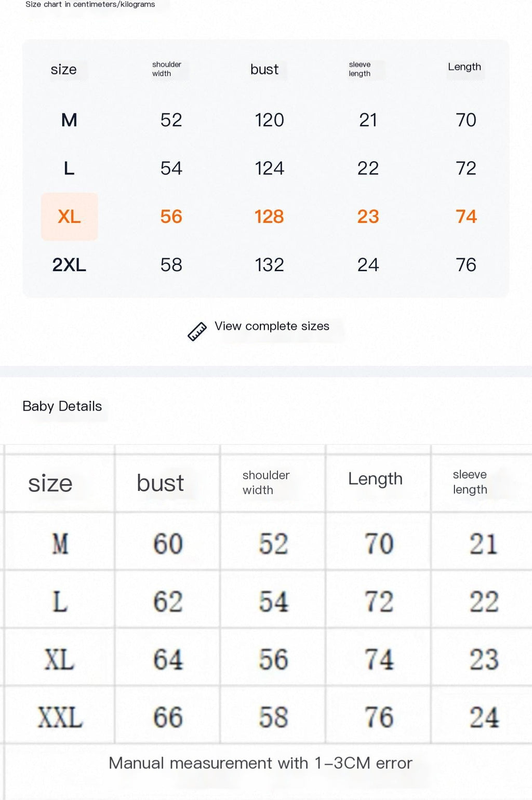Click the Length header in top chart
The width and height of the screenshot is (532, 800).
click(x=464, y=67)
